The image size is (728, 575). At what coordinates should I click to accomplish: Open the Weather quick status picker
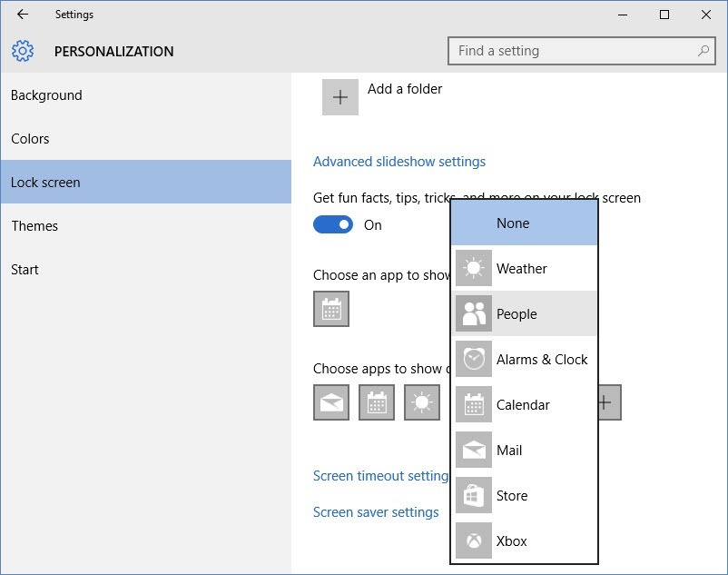[423, 402]
